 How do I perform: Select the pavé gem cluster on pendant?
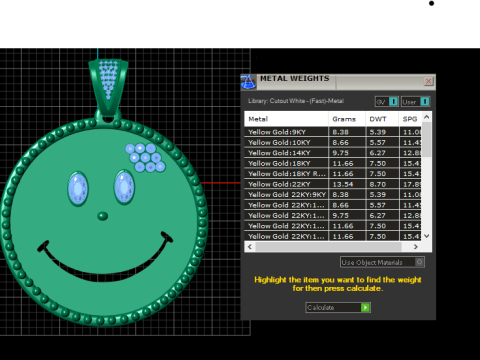point(145,157)
